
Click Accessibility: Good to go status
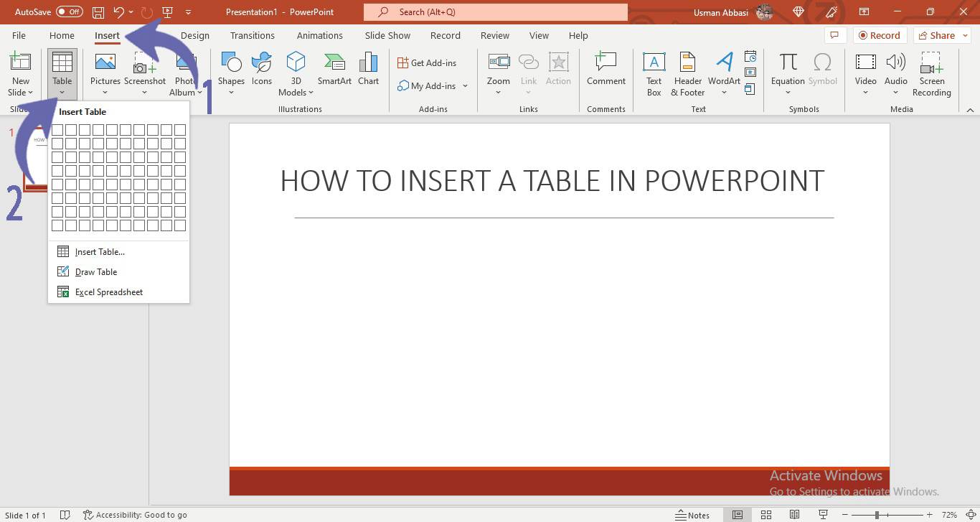(x=135, y=515)
